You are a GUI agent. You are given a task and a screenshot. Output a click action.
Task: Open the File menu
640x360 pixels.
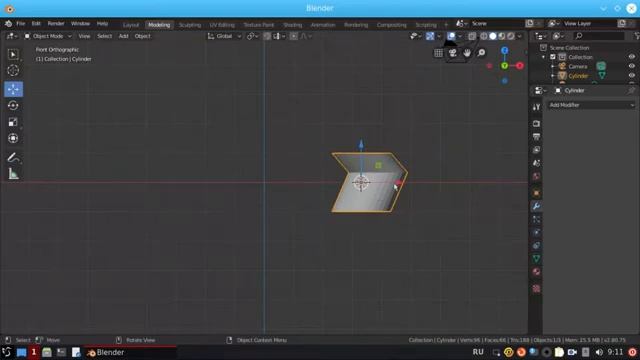click(x=20, y=24)
